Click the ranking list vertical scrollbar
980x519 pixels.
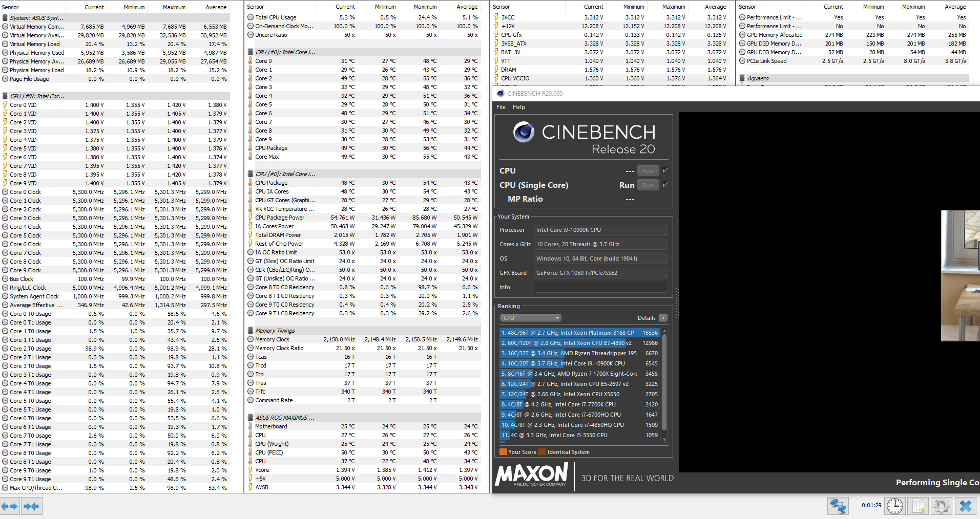coord(665,383)
